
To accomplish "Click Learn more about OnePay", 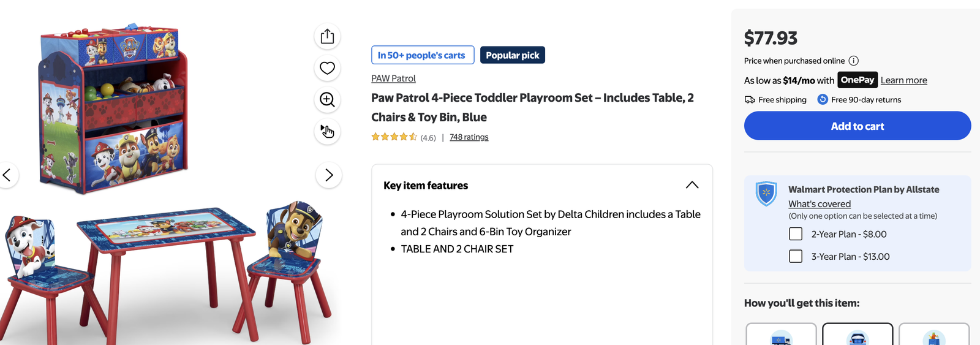I will (903, 80).
